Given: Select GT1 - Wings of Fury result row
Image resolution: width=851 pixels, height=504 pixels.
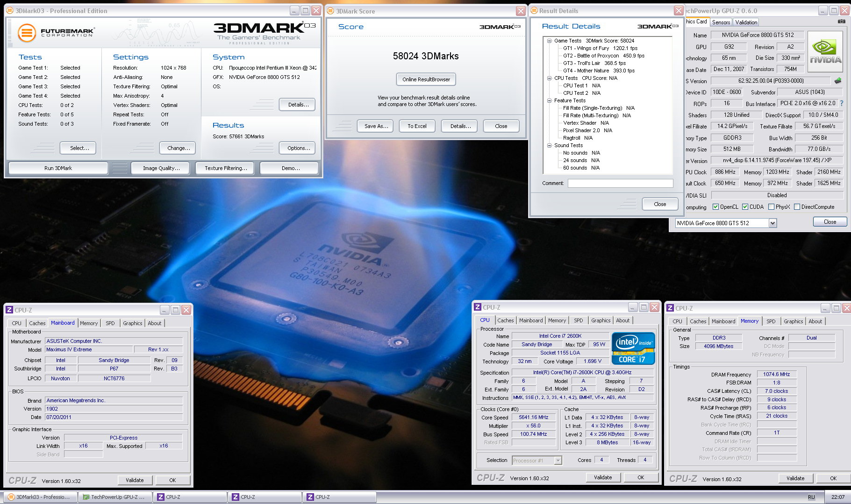Looking at the screenshot, I should point(600,48).
